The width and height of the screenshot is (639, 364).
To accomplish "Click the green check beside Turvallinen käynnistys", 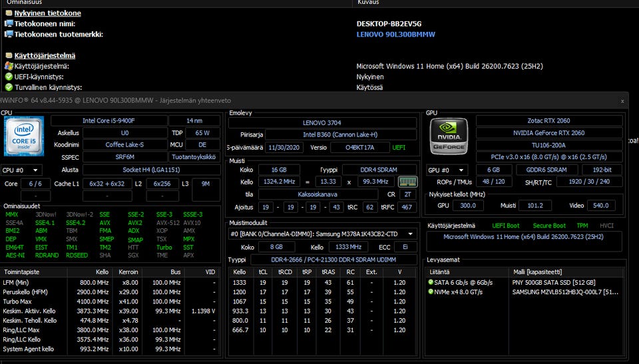I will click(9, 88).
